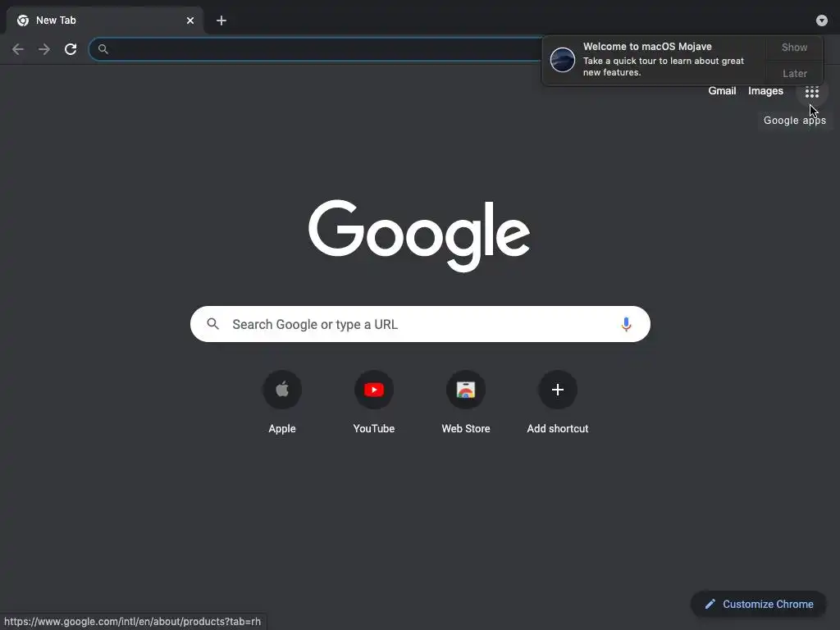This screenshot has width=840, height=630.
Task: Click the 'YouTube' shortcut label
Action: [x=374, y=428]
